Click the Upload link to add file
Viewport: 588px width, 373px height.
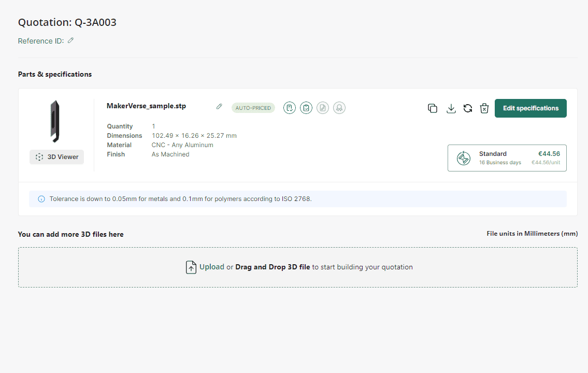tap(212, 267)
